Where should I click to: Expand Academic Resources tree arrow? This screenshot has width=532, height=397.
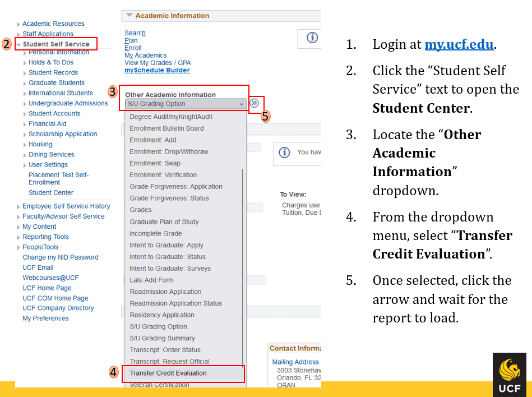pos(18,24)
